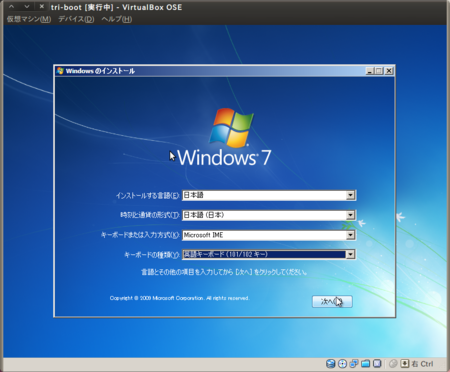Click the outer VirtualBox window up-arrow button

click(11, 7)
